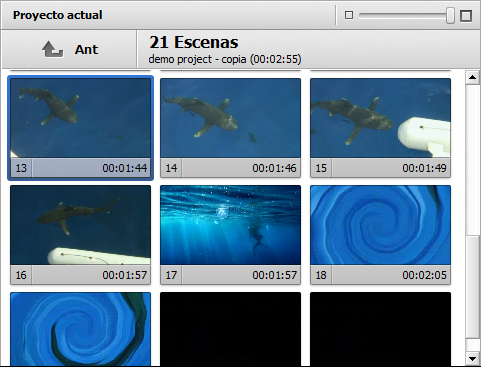The image size is (481, 367).
Task: Click the large thumbnail size icon
Action: point(466,15)
